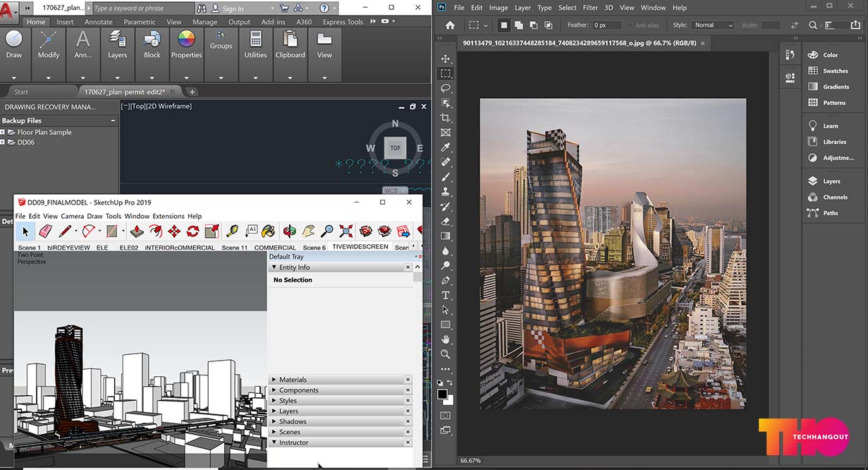Choose New selection mode in Photoshop options
The height and width of the screenshot is (470, 868).
coord(503,25)
